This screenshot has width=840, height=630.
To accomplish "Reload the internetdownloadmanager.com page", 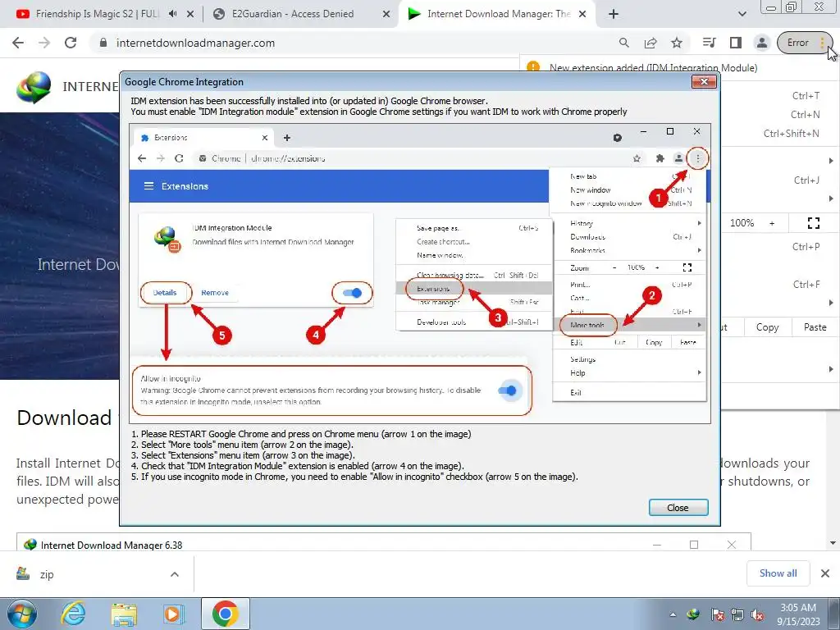I will (x=71, y=43).
